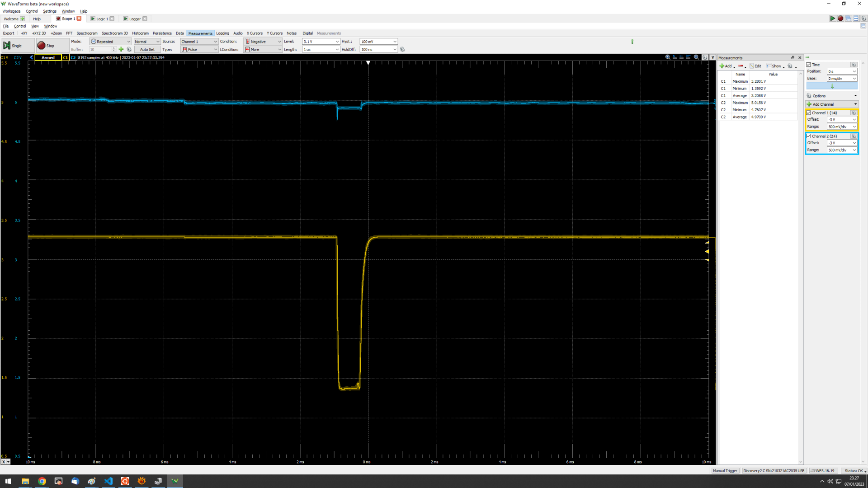Open the Spectrogram view menu item
Screen dimensions: 868x488
pyautogui.click(x=87, y=33)
